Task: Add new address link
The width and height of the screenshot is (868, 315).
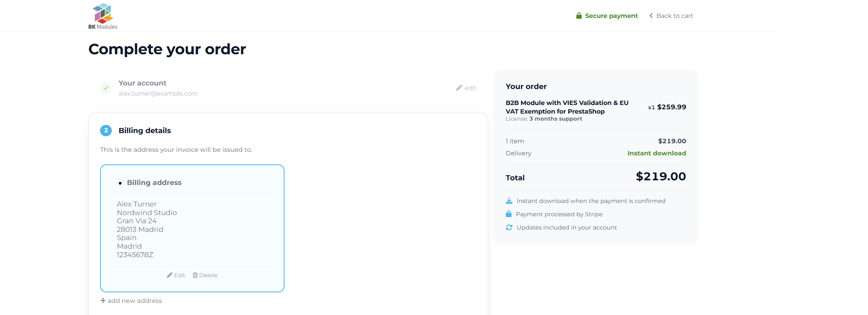Action: click(x=131, y=301)
